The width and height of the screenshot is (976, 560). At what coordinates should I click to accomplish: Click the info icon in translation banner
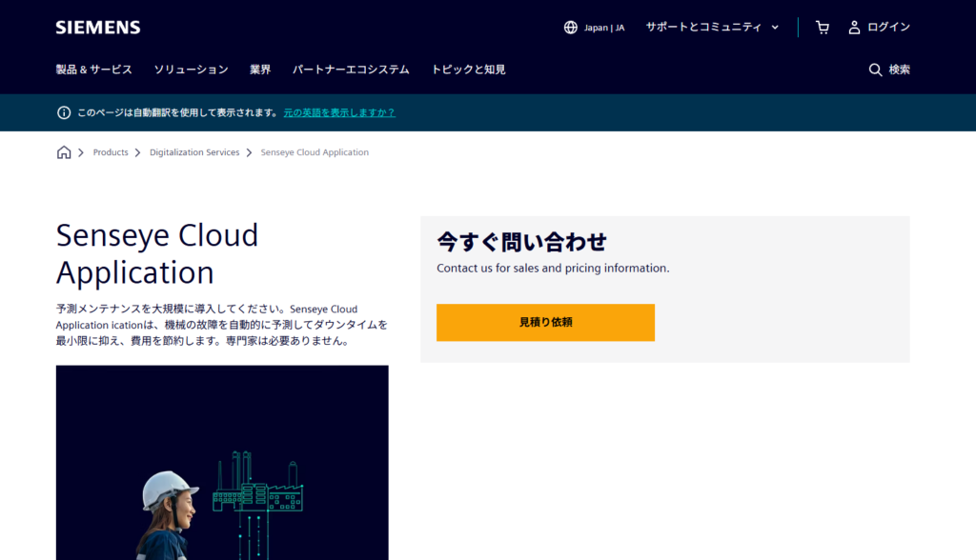pyautogui.click(x=64, y=112)
